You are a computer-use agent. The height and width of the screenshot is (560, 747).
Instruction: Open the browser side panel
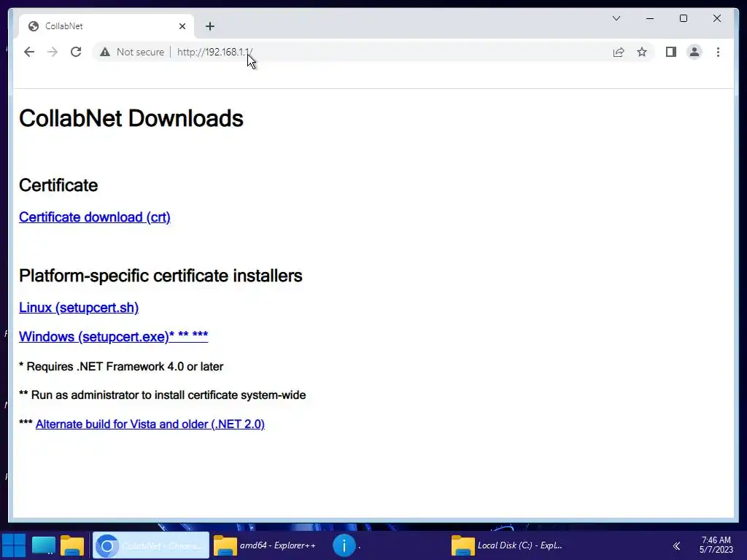point(671,52)
